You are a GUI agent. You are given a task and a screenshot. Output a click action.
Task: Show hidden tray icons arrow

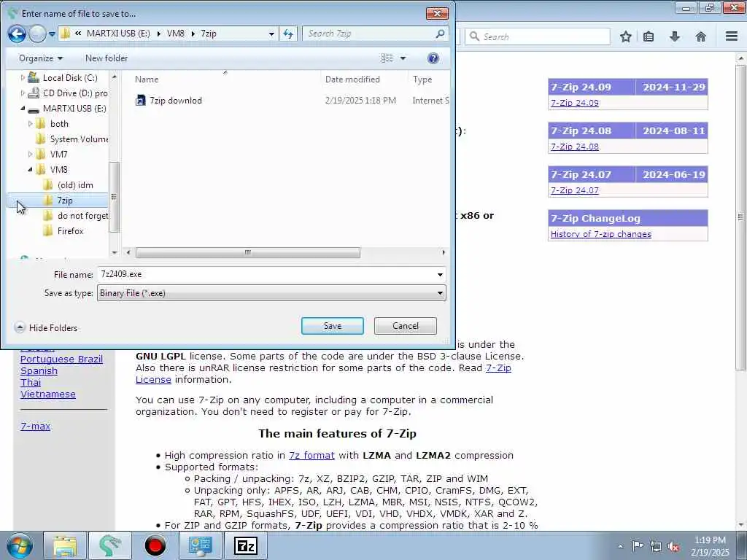click(620, 546)
